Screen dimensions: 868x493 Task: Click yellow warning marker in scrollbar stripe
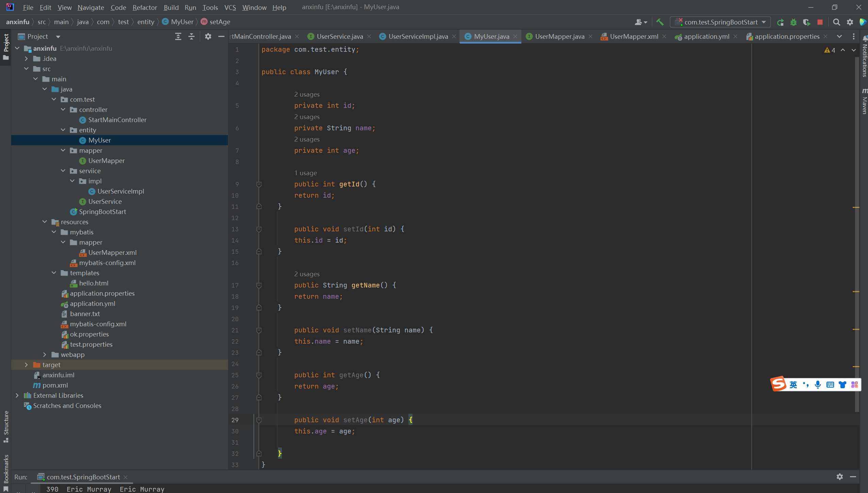(x=856, y=207)
